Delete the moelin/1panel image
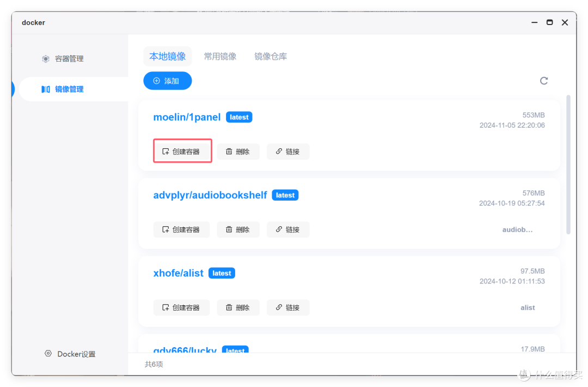The image size is (588, 387). click(238, 152)
